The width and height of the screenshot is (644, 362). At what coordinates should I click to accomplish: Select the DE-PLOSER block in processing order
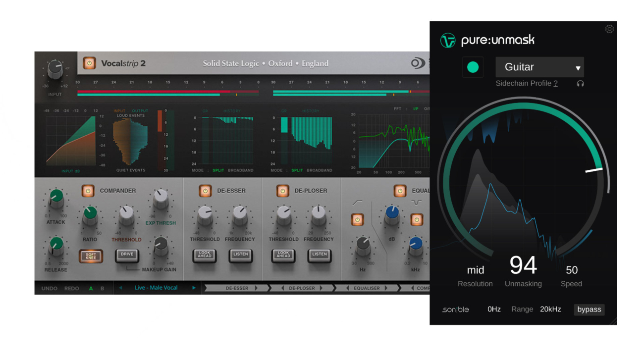[x=302, y=288]
